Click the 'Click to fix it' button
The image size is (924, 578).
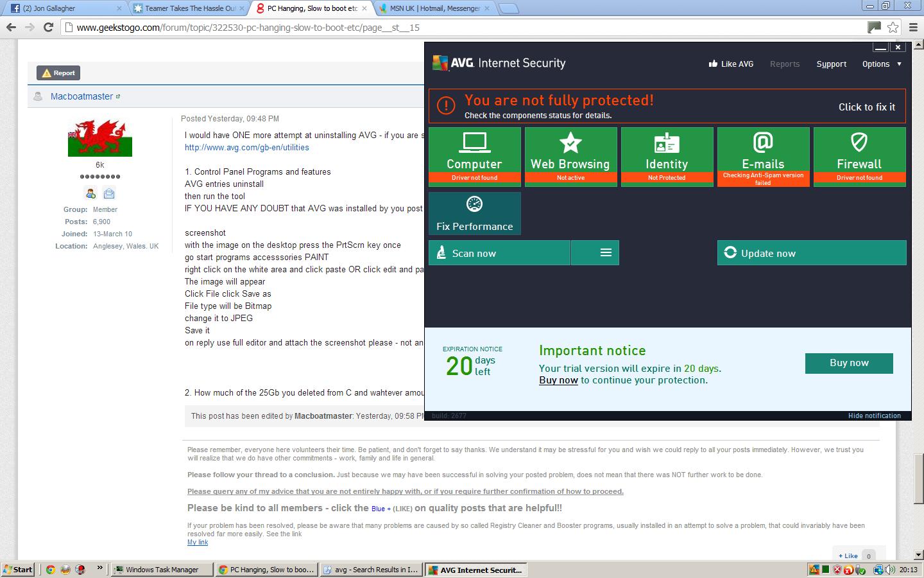point(867,107)
